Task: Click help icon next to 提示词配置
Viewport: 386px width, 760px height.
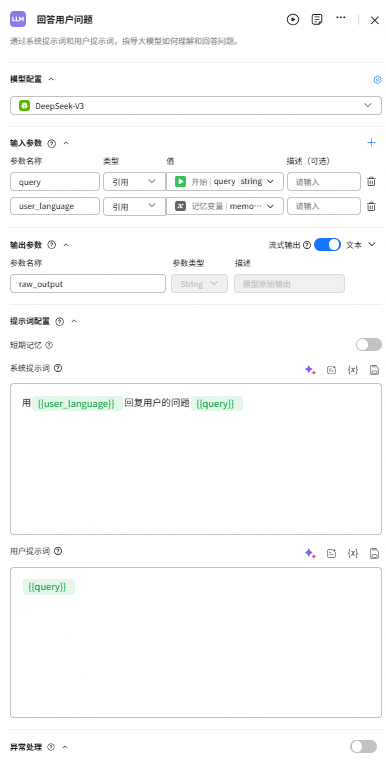Action: 60,321
